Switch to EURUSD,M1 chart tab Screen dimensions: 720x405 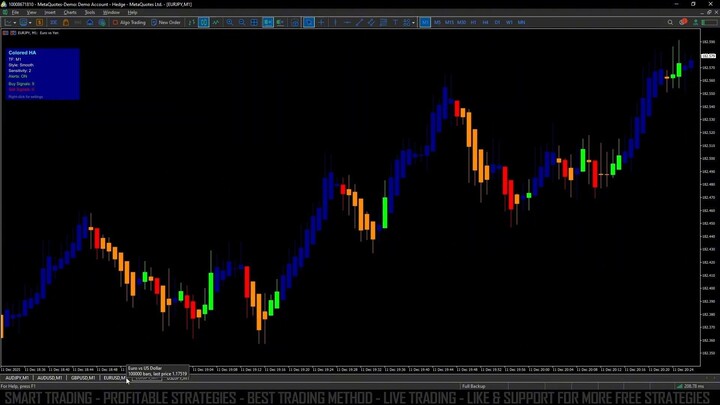pyautogui.click(x=114, y=378)
